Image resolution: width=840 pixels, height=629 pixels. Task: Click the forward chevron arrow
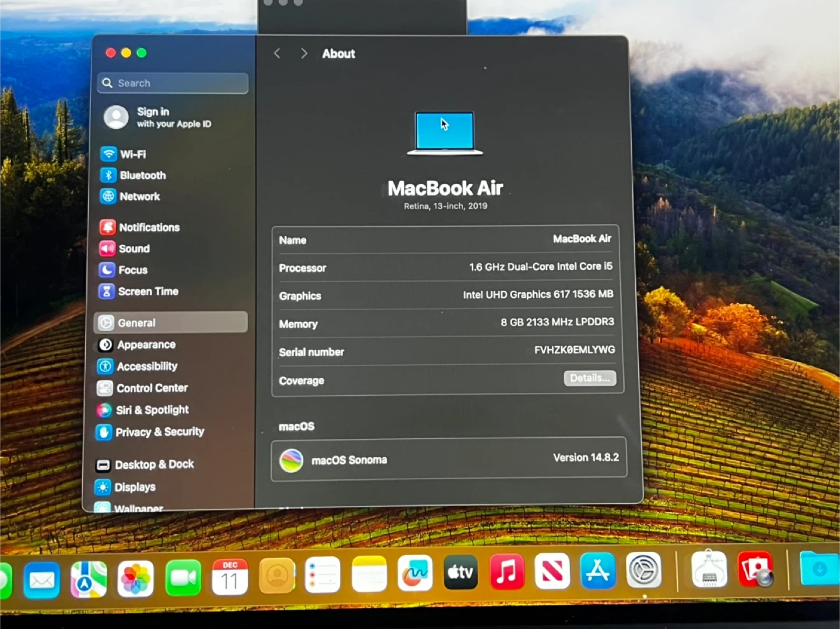303,54
